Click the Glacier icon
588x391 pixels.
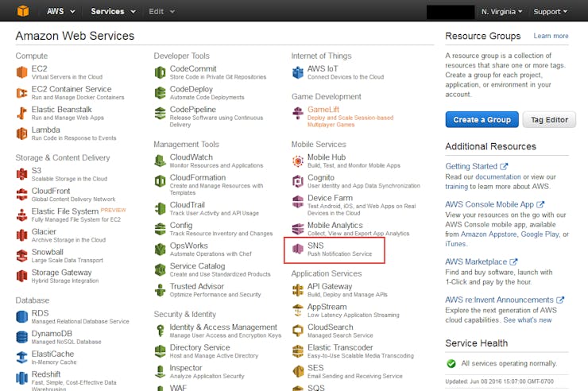pyautogui.click(x=22, y=235)
